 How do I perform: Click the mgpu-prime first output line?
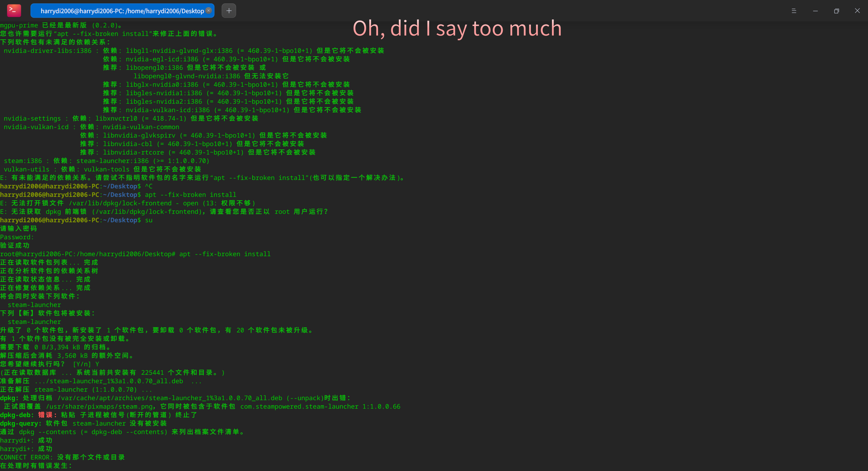61,25
